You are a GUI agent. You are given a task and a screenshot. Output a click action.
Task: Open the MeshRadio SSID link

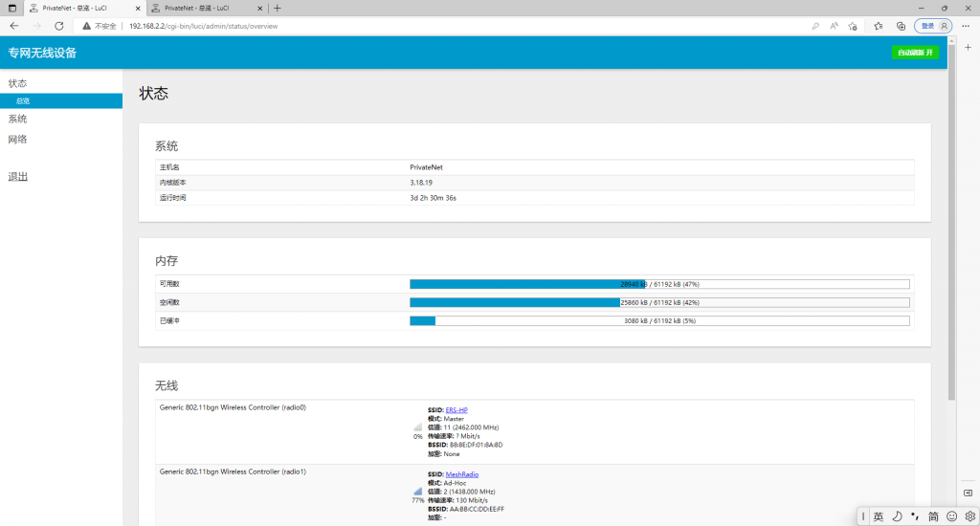(462, 474)
